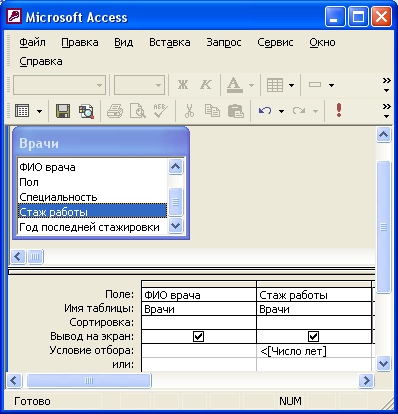Open the font size combo box
398x414 pixels.
[x=139, y=85]
